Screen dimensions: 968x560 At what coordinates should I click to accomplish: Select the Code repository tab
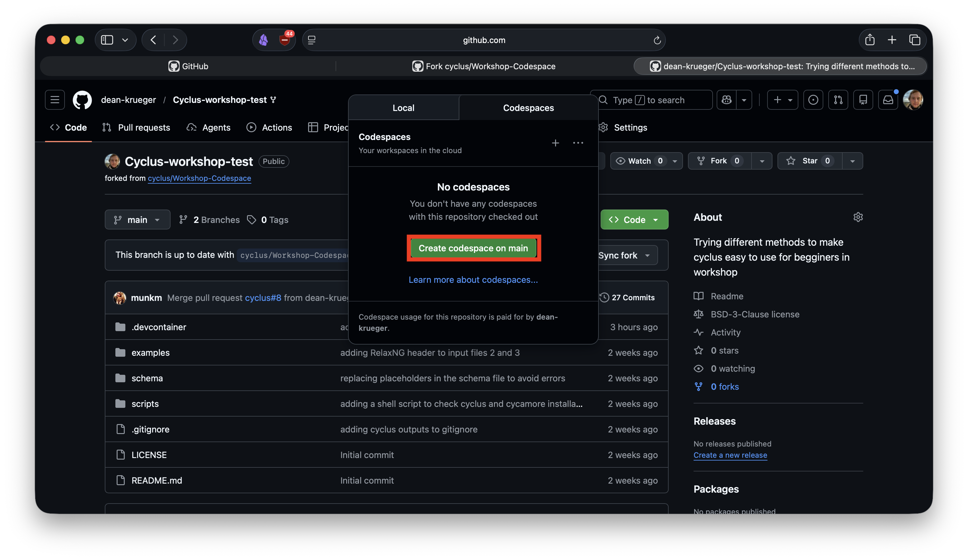pos(68,128)
